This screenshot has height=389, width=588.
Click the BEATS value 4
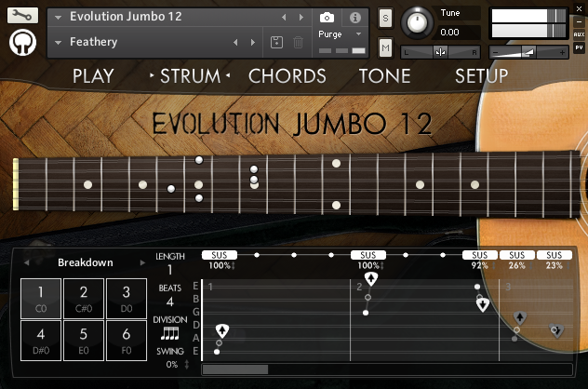pyautogui.click(x=170, y=302)
